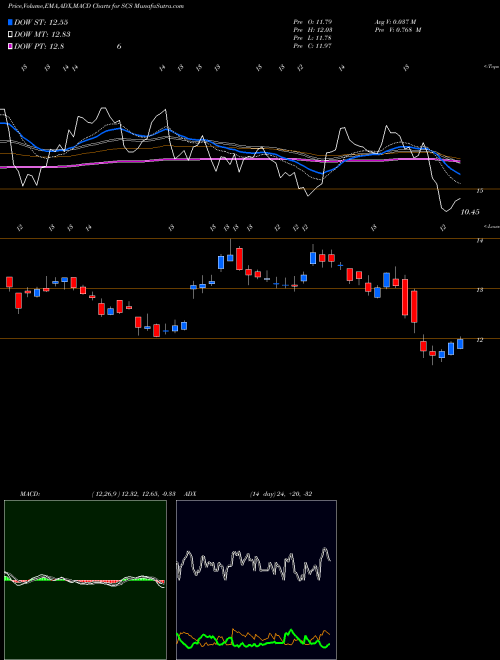The image size is (500, 660).
Task: Click the magenta DOW PT legend swatch
Action: (10, 46)
